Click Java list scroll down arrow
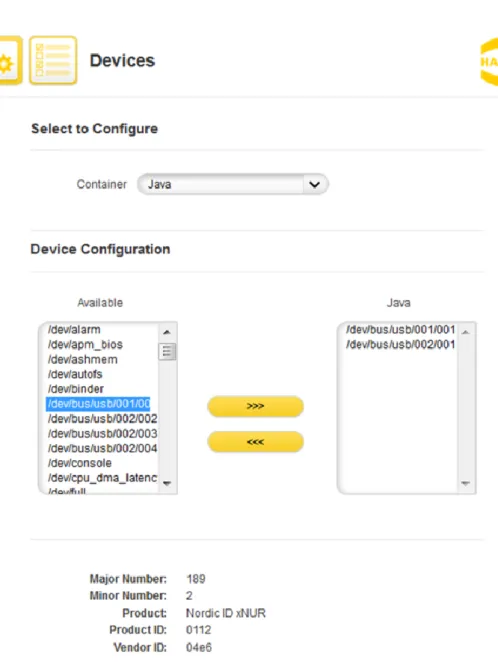Viewport: 498px width, 662px height. point(466,483)
